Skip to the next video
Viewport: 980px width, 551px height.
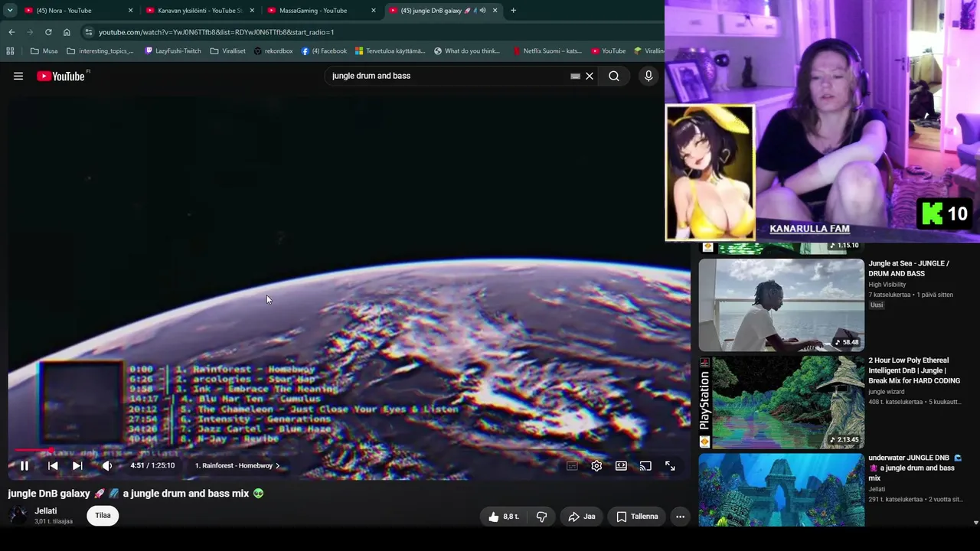77,465
